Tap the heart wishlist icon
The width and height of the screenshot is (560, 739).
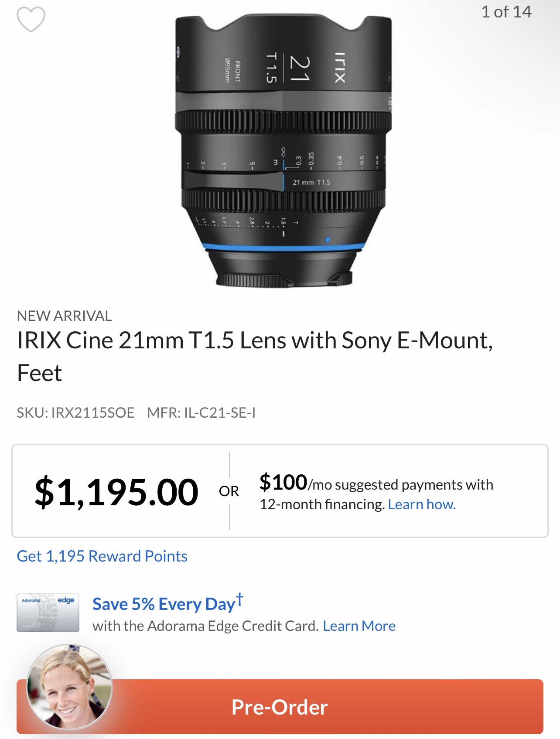click(x=31, y=19)
